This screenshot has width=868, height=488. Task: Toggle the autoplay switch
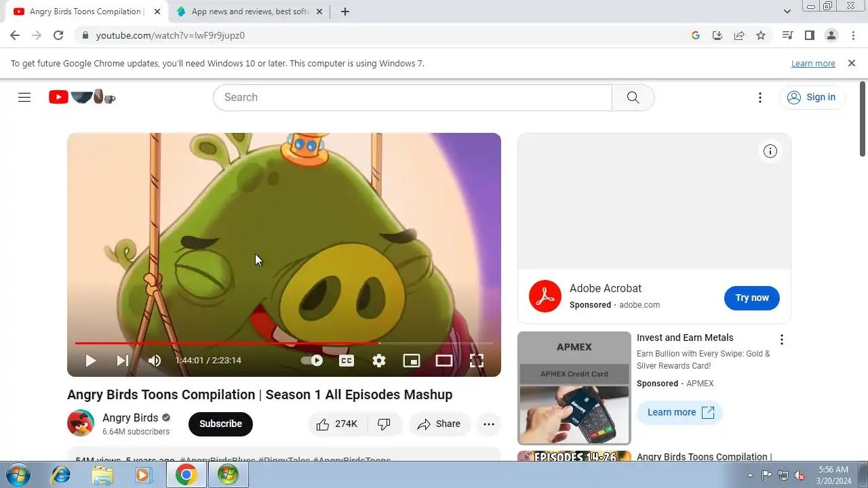click(312, 361)
